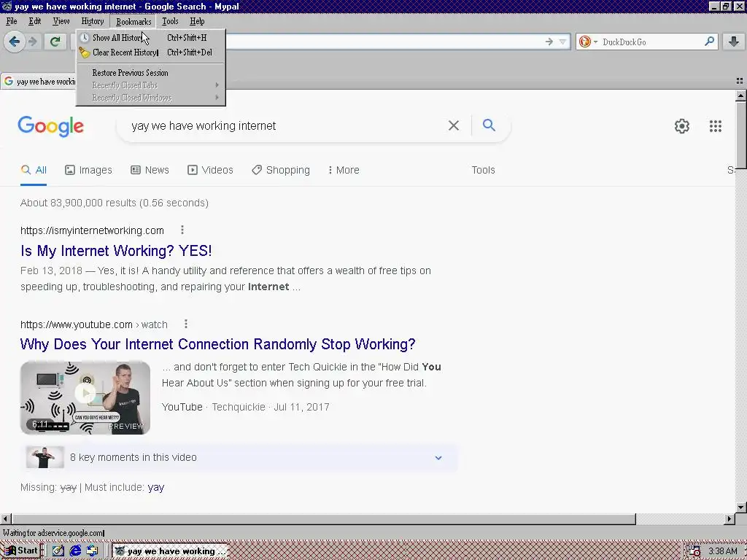Viewport: 747px width, 560px height.
Task: Click the small key moments thumbnail
Action: pos(44,457)
